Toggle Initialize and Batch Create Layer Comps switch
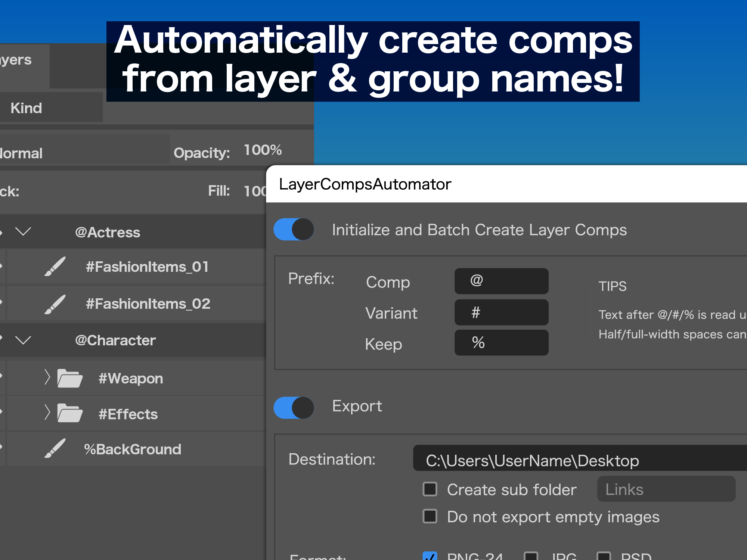Image resolution: width=747 pixels, height=560 pixels. point(294,229)
